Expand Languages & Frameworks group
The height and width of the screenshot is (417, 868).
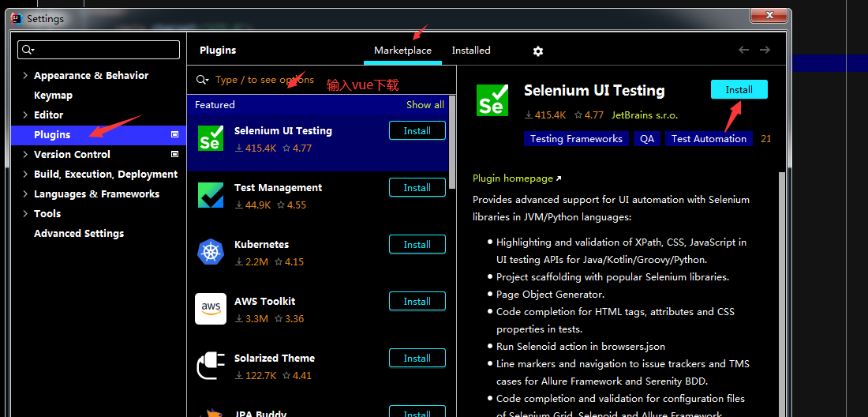[25, 193]
